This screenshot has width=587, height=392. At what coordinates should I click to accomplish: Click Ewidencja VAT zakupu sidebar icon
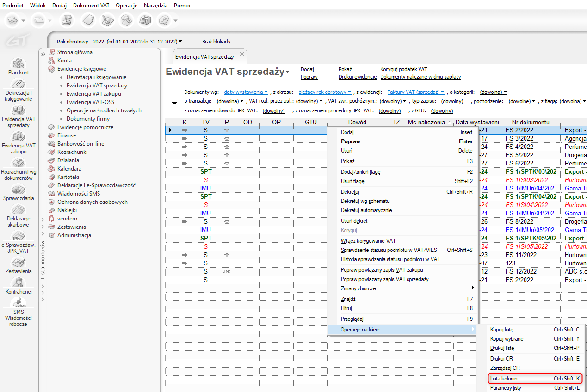19,137
